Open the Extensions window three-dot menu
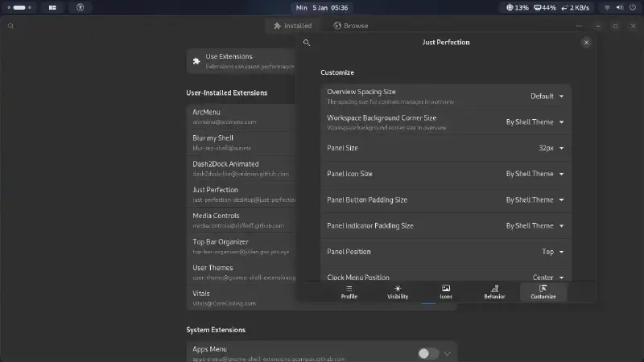 tap(579, 26)
